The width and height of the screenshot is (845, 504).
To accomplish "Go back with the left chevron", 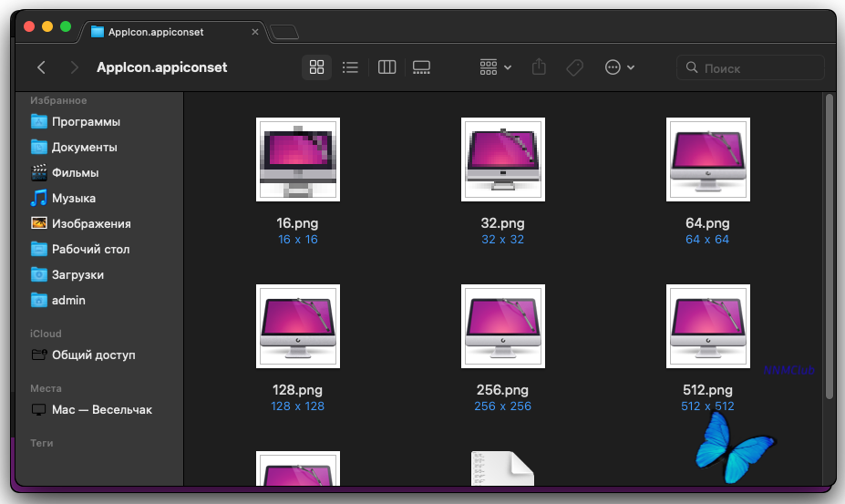I will (x=42, y=67).
